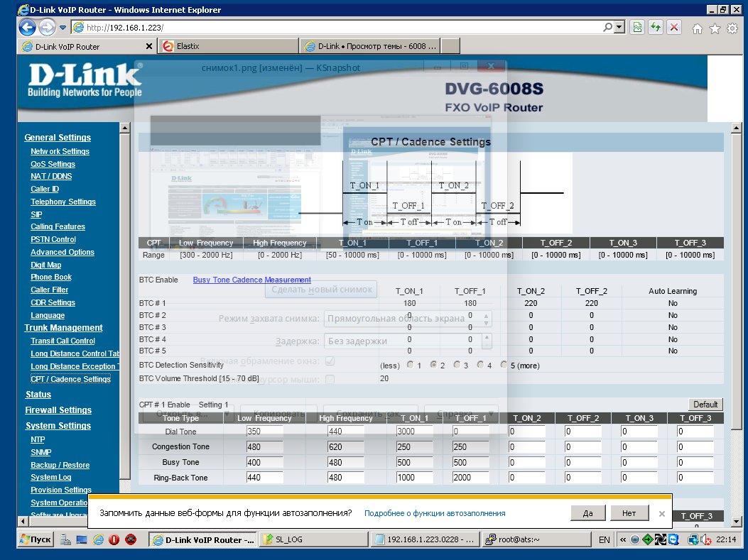Click the Ring-Back Tone T_OFF_1 field
The width and height of the screenshot is (748, 560).
click(471, 478)
